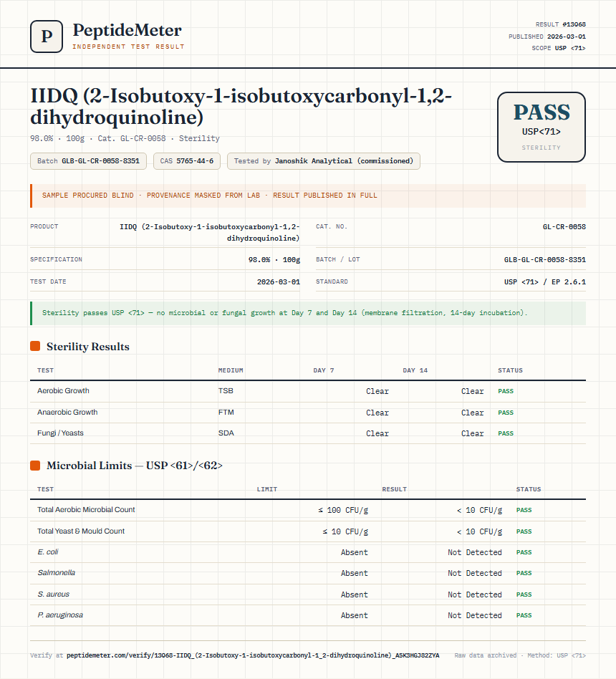Click Not Detected result for P. aeruginosa
The height and width of the screenshot is (679, 616).
point(475,616)
